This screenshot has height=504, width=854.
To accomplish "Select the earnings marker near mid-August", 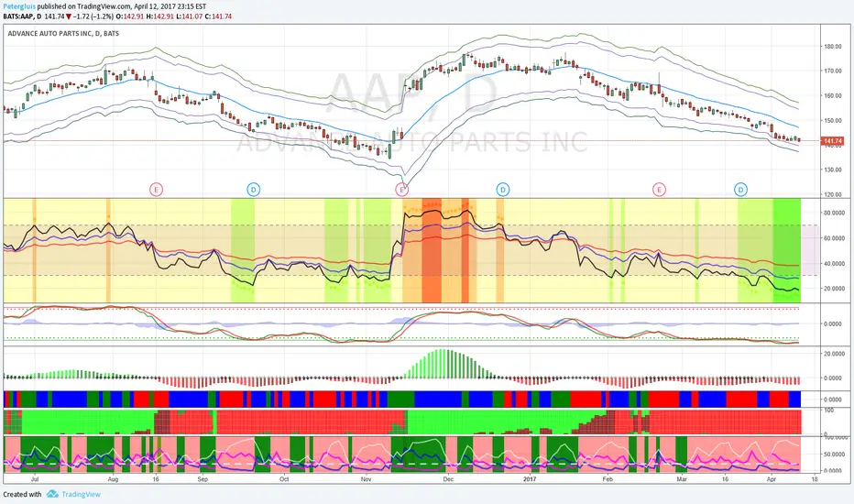I will (x=157, y=190).
